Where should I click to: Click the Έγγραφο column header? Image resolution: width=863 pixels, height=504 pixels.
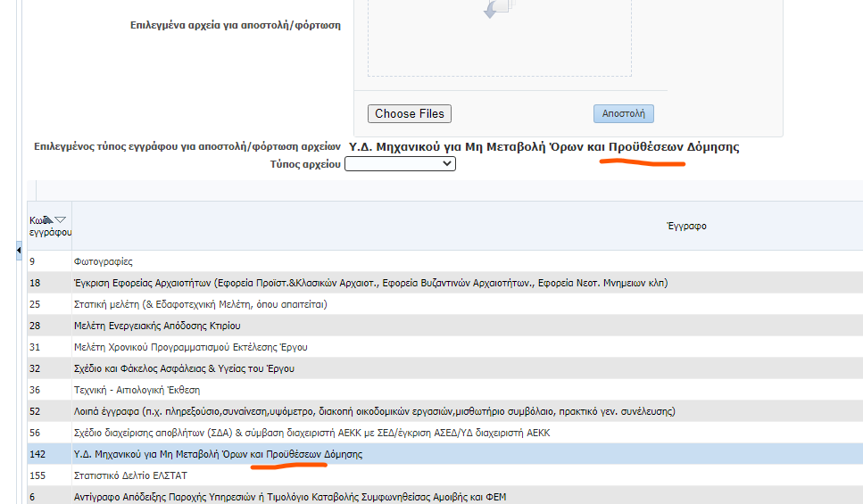686,227
